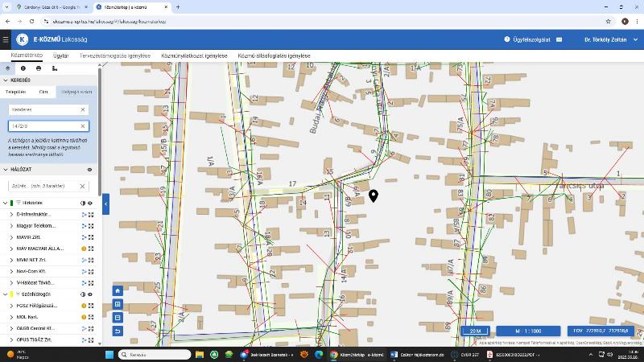This screenshot has height=362, width=644.
Task: Toggle visibility of entire Hálózat section
Action: (x=89, y=170)
